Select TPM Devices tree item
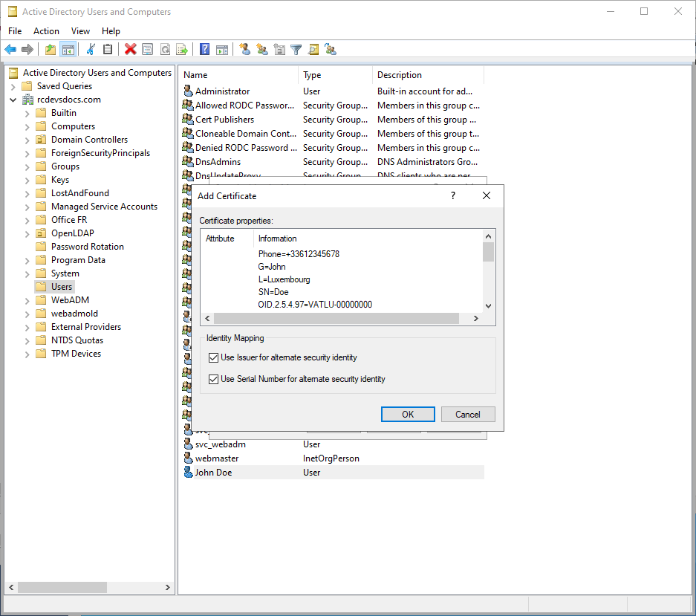696x616 pixels. point(76,354)
